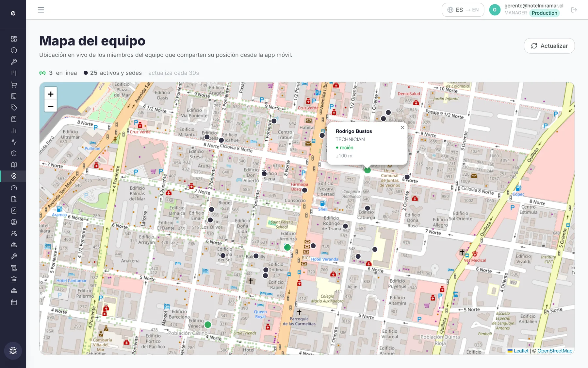The width and height of the screenshot is (588, 368).
Task: Open the bar chart icon in sidebar
Action: coord(14,131)
